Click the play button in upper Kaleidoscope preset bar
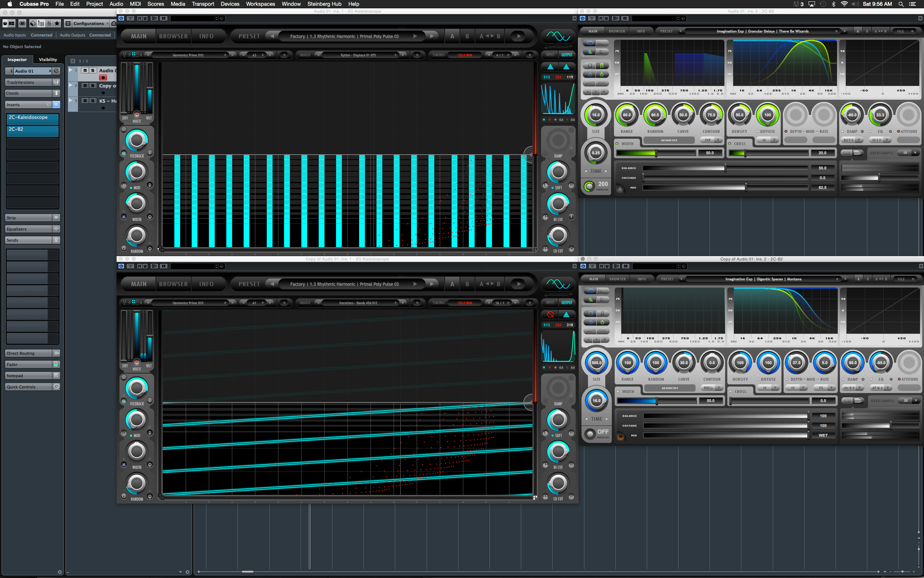 [x=519, y=36]
